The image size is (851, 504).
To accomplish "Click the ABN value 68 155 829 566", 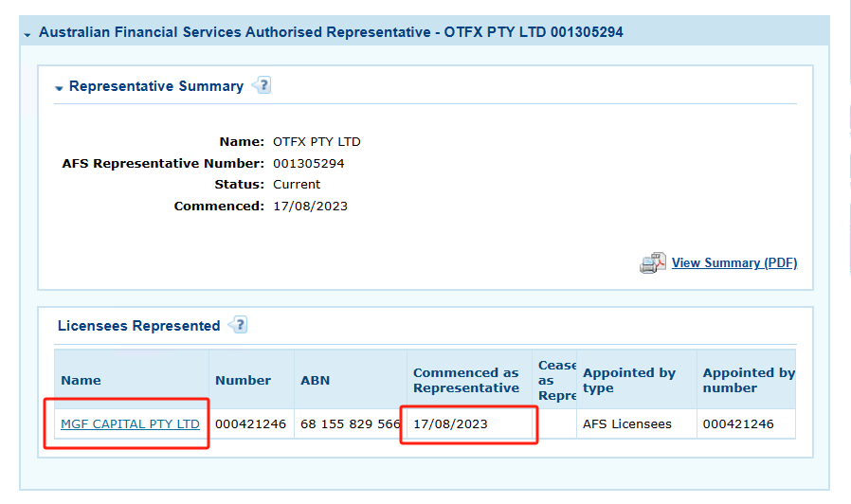I will pos(350,423).
